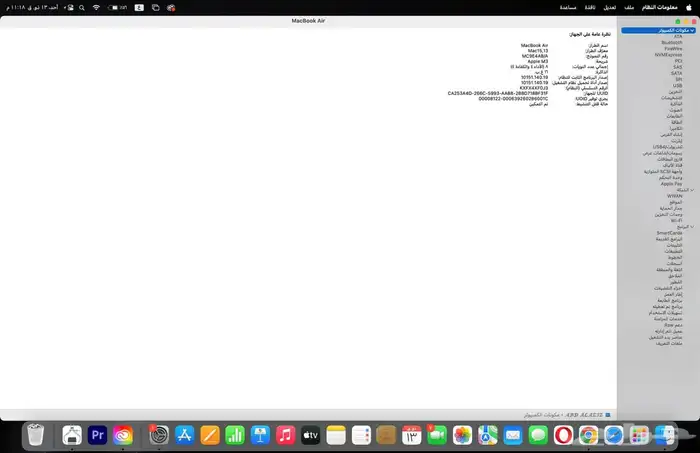Open Google Chrome from the dock
Viewport: 700px width, 453px height.
point(589,435)
